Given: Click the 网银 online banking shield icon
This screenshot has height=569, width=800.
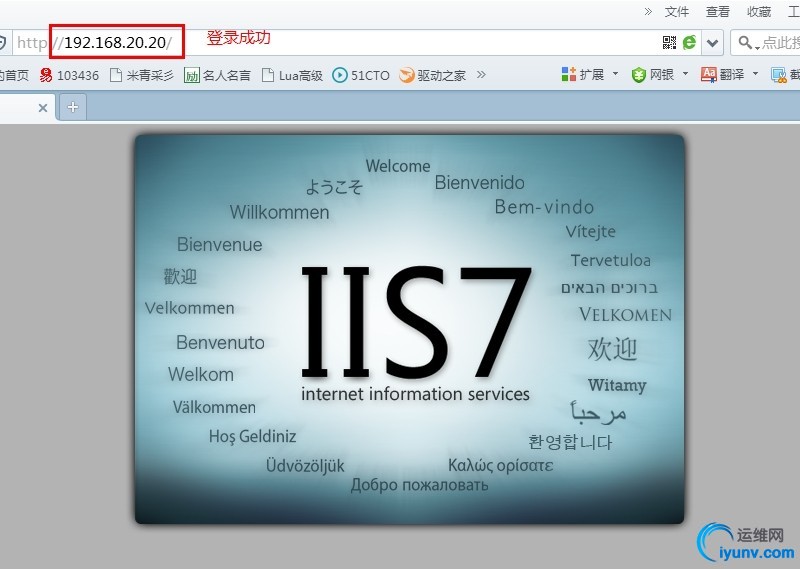Looking at the screenshot, I should pos(638,75).
